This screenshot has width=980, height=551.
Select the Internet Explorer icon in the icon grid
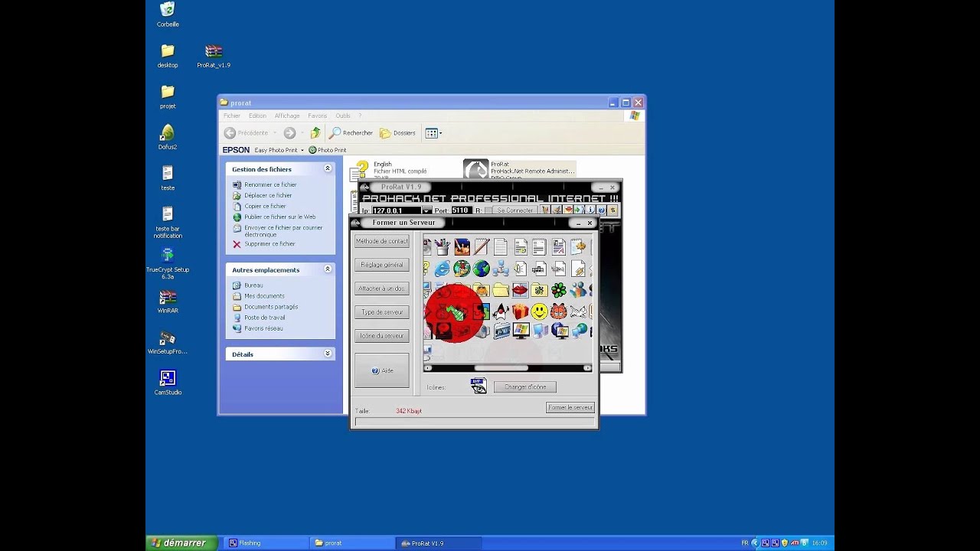click(443, 269)
